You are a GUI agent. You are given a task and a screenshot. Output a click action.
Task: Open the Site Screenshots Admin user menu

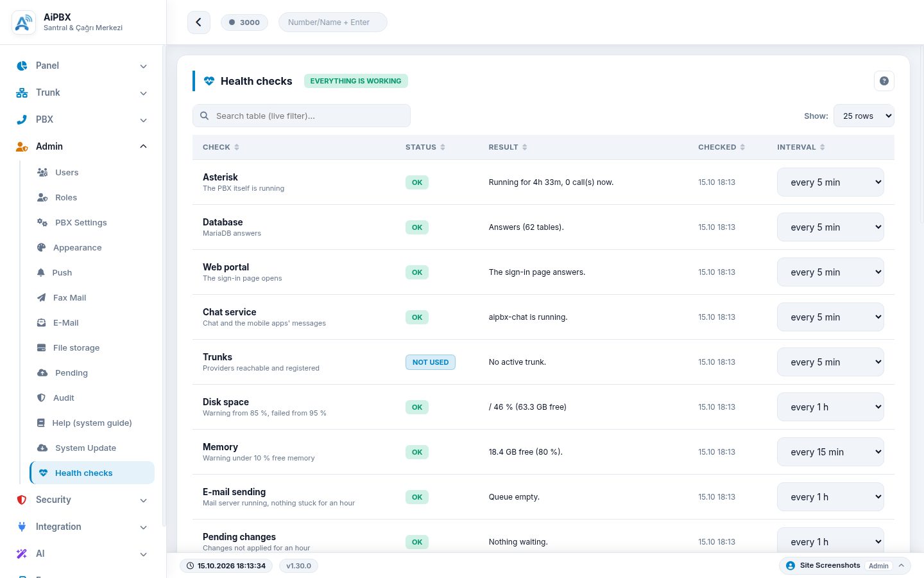click(x=845, y=566)
